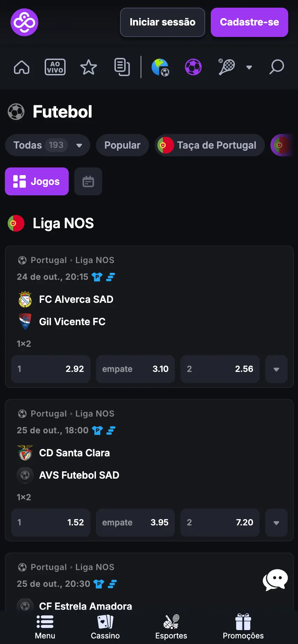Switch to the calendar view toggle
Viewport: 298px width, 644px height.
(88, 181)
